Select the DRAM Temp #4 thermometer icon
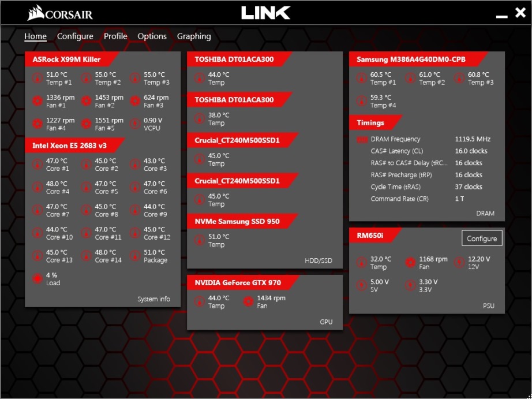The width and height of the screenshot is (532, 399). click(x=362, y=101)
